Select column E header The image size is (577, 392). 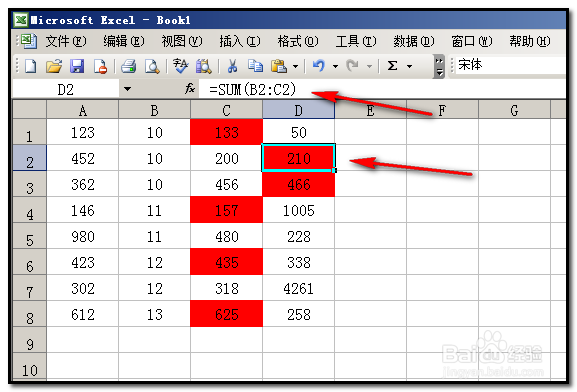point(371,110)
